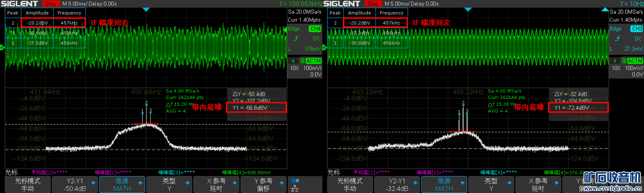The width and height of the screenshot is (644, 193).
Task: Click the USB device status icon
Action: coord(295,180)
